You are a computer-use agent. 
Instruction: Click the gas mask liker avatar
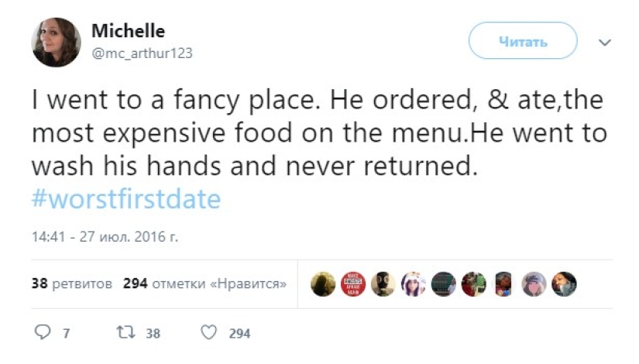pos(383,284)
